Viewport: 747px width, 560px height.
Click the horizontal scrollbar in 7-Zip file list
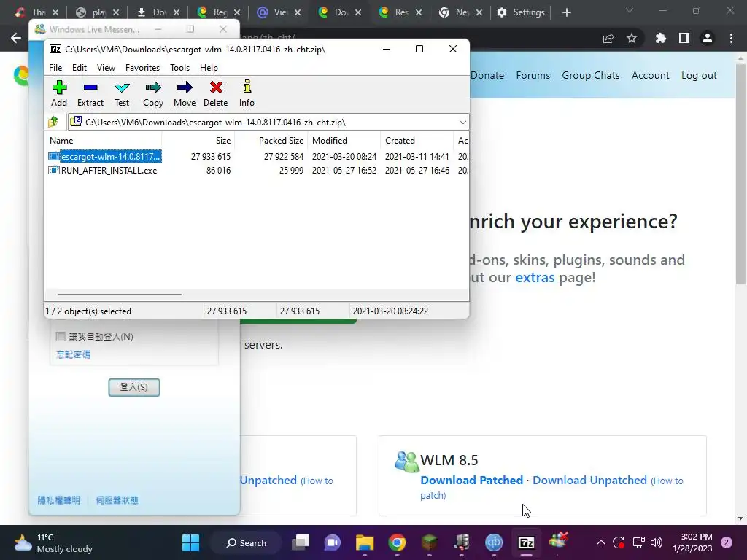119,295
